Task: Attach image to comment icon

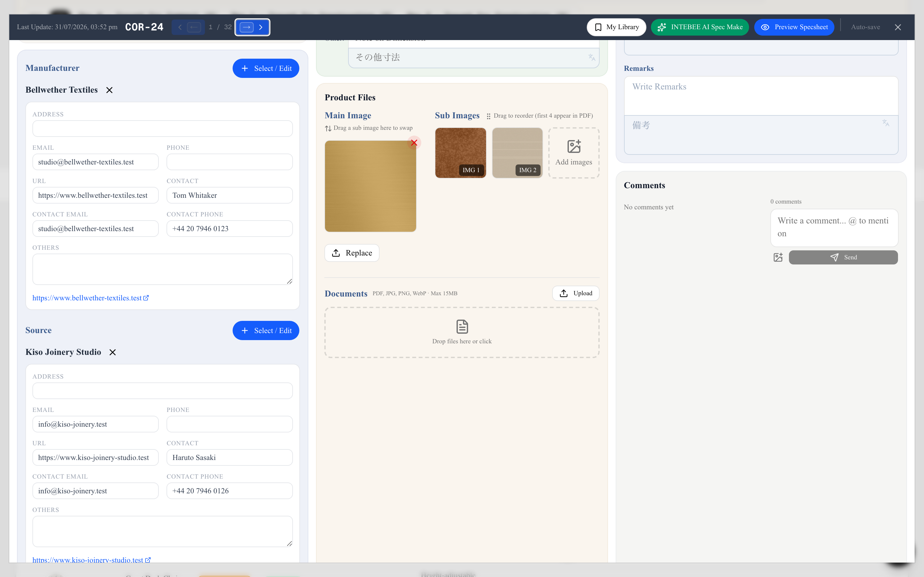Action: [778, 257]
